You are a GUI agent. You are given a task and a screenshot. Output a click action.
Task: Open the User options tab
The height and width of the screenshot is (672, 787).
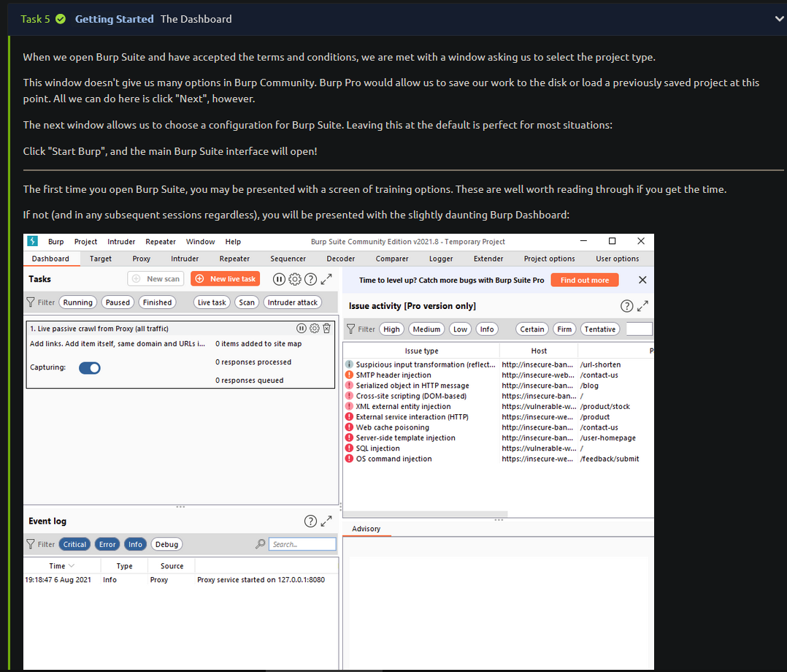pyautogui.click(x=618, y=259)
